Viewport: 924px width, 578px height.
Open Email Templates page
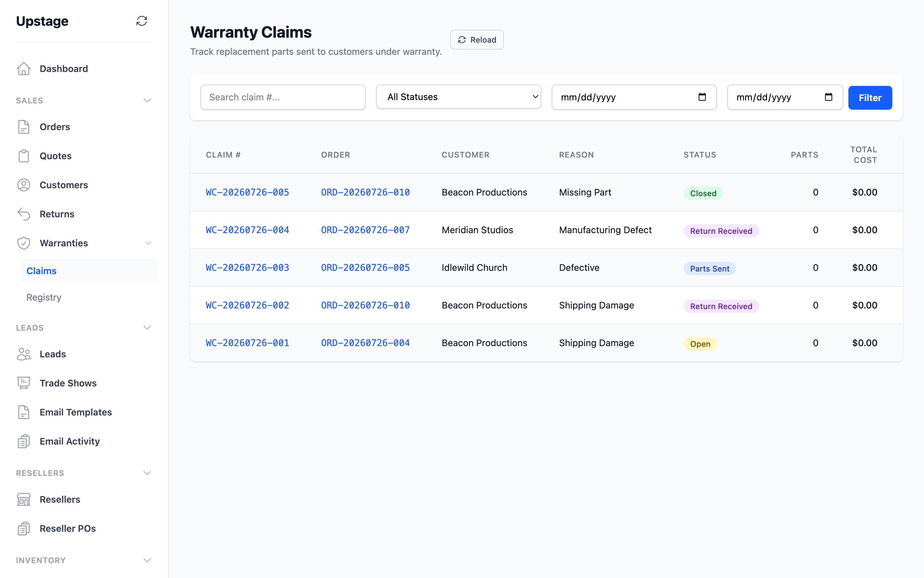coord(76,412)
